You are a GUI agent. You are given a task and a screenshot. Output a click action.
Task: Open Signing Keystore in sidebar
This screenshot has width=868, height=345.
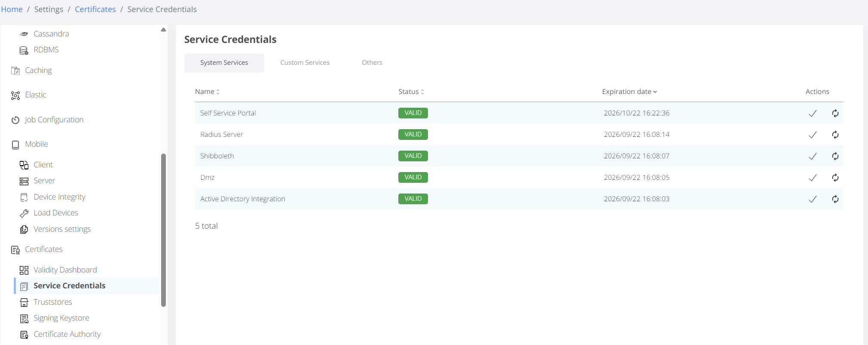[61, 318]
